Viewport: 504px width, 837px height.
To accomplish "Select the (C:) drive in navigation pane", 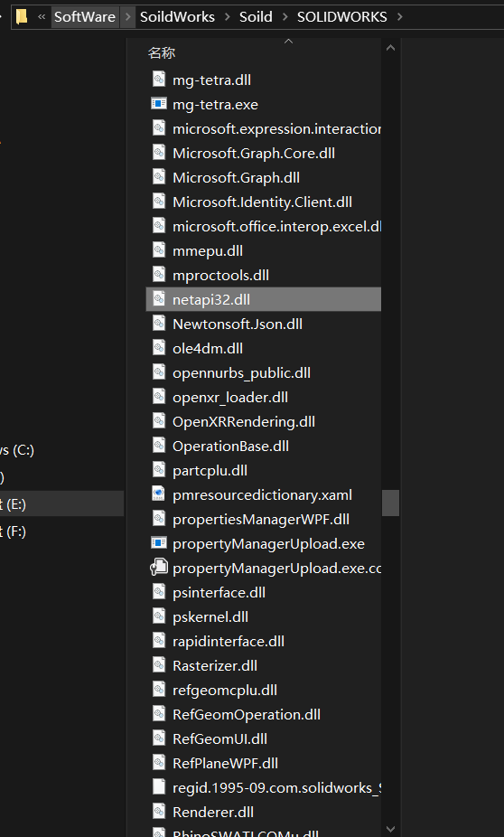I will pyautogui.click(x=16, y=450).
